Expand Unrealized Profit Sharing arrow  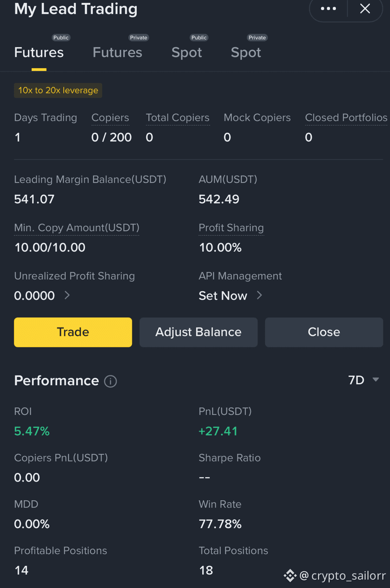67,295
